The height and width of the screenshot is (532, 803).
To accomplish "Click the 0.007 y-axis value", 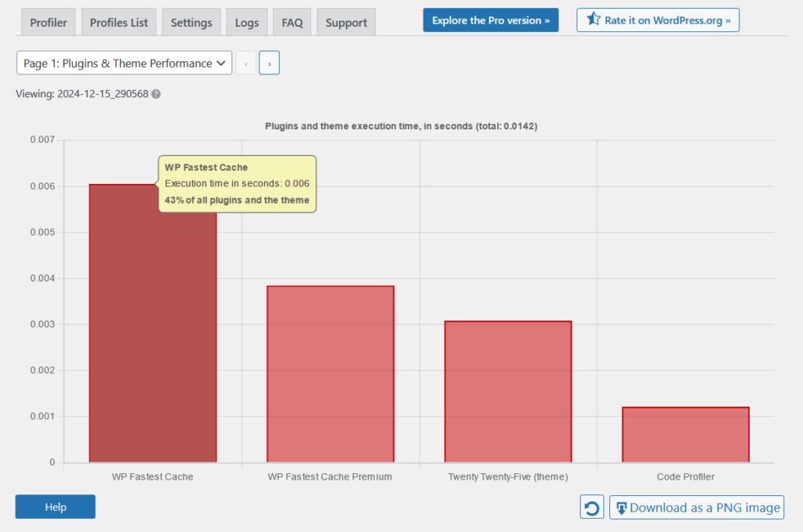I will (42, 139).
